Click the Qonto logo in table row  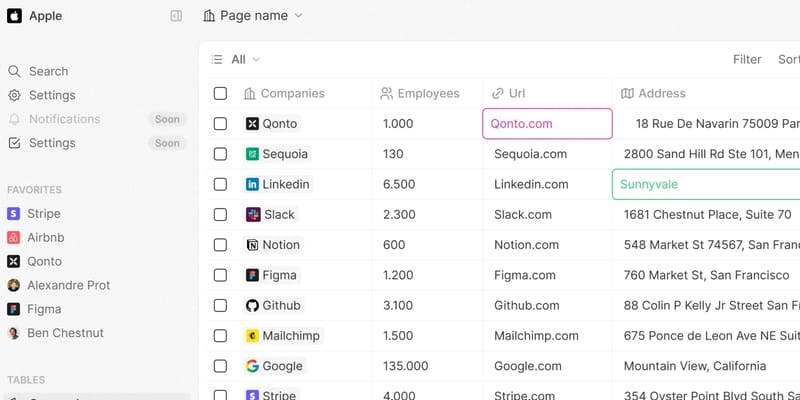pos(252,123)
